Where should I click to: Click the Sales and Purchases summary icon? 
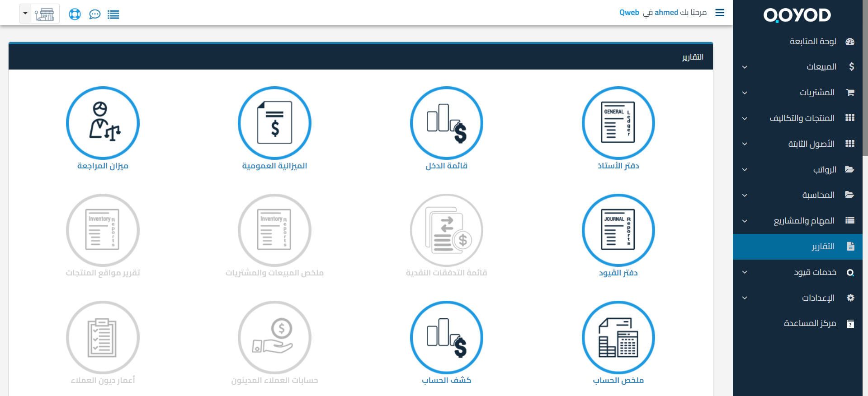tap(274, 230)
